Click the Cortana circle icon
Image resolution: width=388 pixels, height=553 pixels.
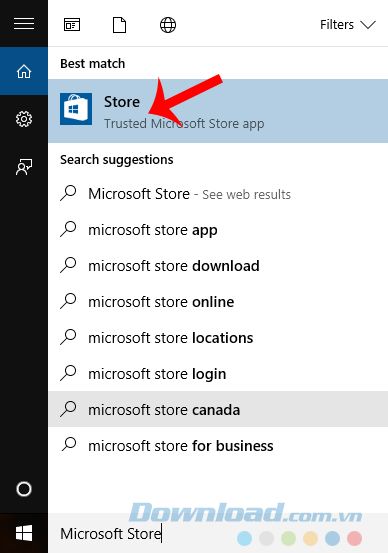[24, 489]
